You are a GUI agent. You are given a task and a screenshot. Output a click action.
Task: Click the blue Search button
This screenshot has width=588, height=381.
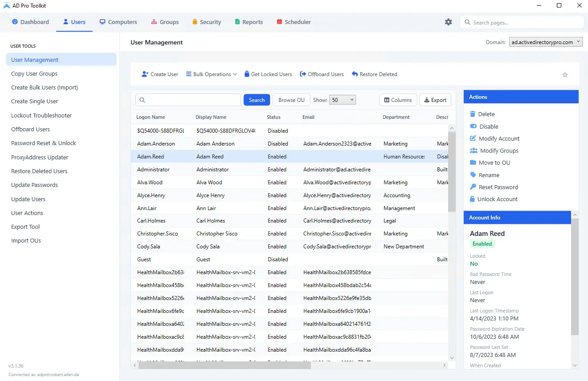[257, 100]
